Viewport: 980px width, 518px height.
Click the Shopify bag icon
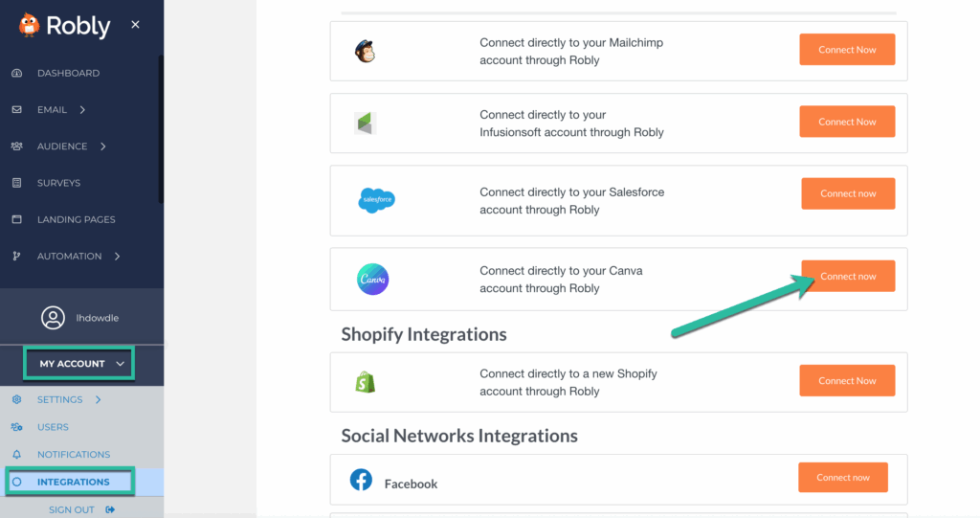pos(365,382)
